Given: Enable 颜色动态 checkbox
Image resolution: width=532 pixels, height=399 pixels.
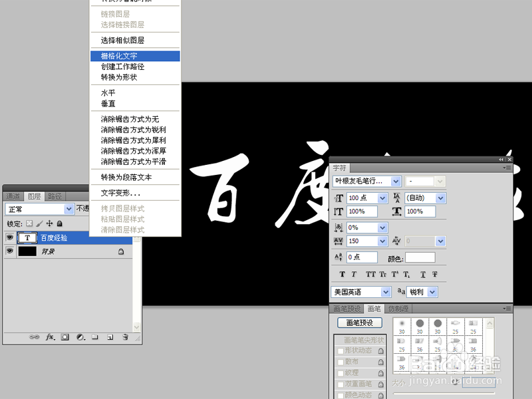Looking at the screenshot, I should pyautogui.click(x=340, y=396).
